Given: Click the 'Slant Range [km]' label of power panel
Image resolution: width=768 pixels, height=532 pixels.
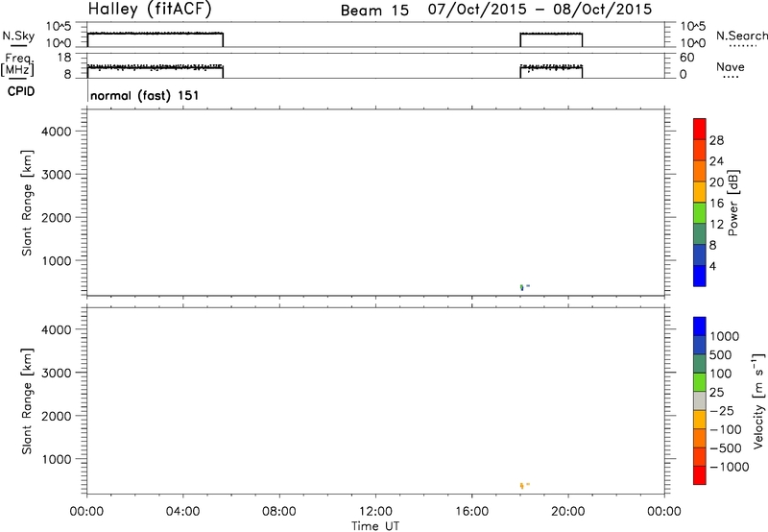Looking at the screenshot, I should tap(27, 203).
